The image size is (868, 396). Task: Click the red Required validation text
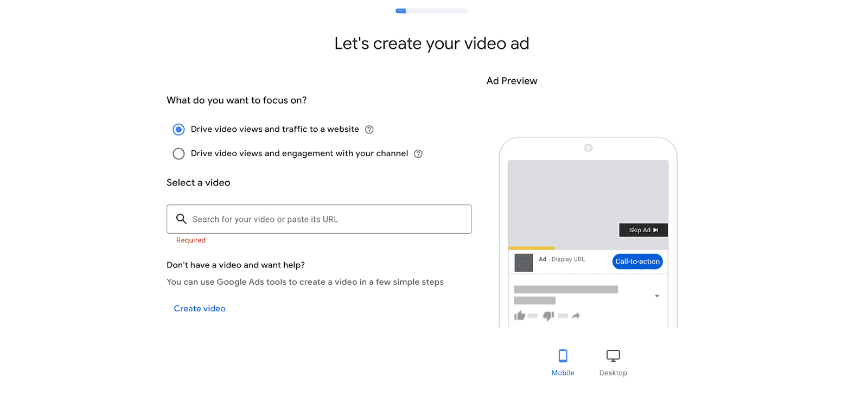coord(191,240)
